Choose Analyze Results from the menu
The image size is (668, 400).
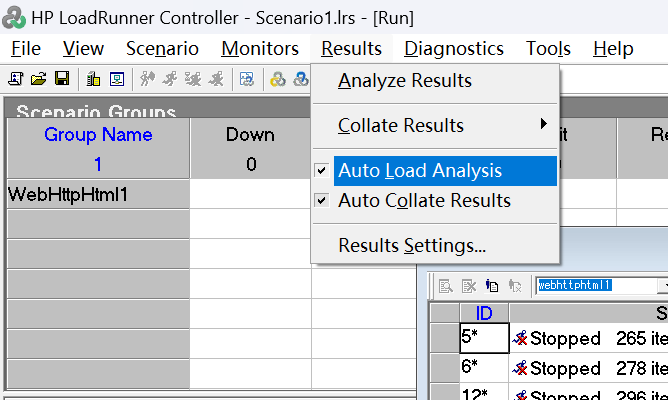coord(435,81)
